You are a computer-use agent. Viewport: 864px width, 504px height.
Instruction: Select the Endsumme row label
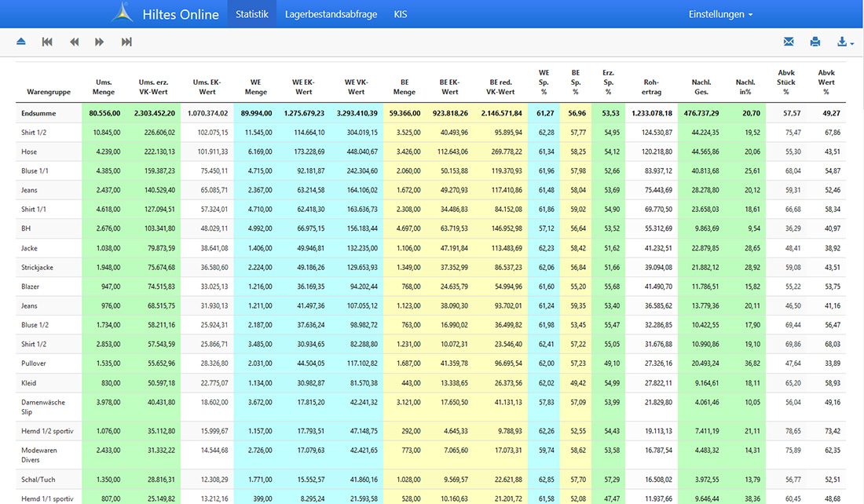pos(38,113)
